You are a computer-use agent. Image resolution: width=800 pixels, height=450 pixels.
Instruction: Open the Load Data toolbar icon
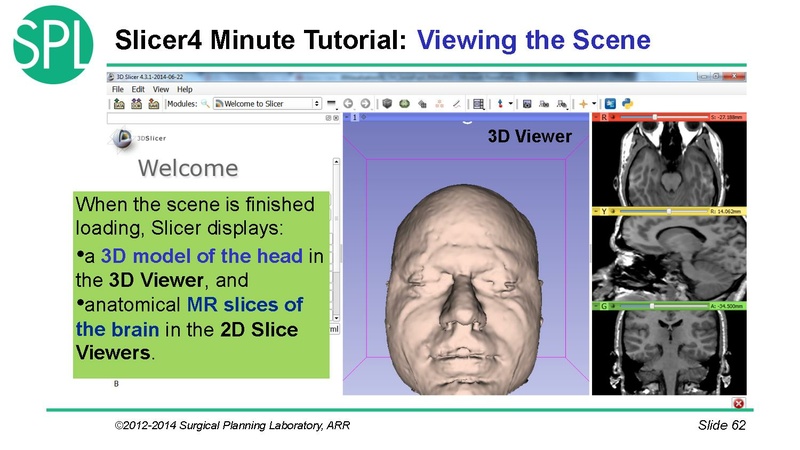(119, 104)
